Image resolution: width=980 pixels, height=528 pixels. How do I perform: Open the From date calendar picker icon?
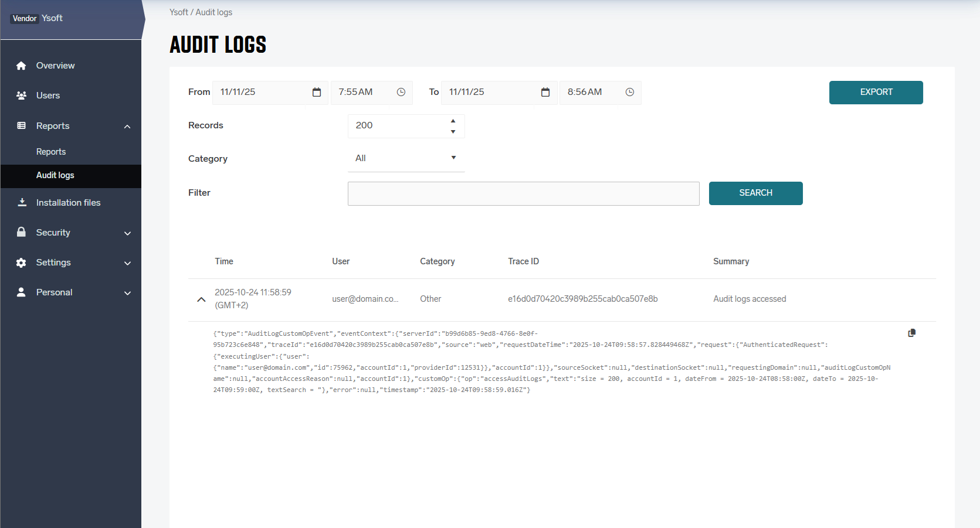[x=317, y=92]
